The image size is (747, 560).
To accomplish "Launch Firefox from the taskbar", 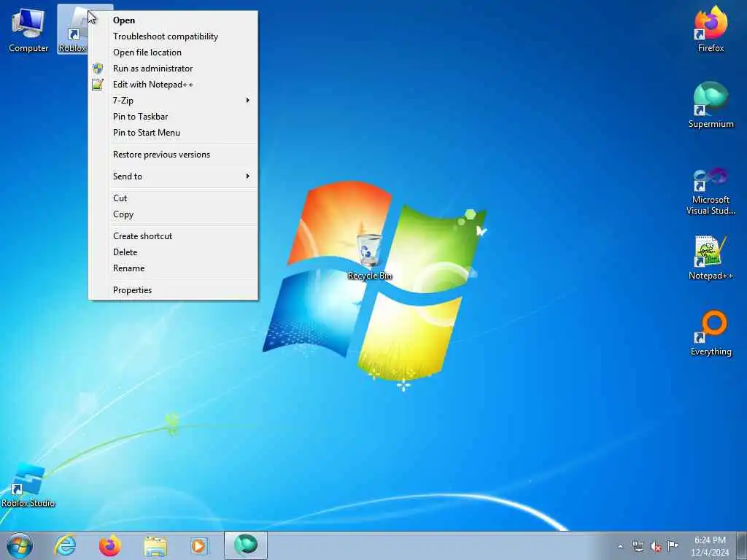I will (x=109, y=545).
